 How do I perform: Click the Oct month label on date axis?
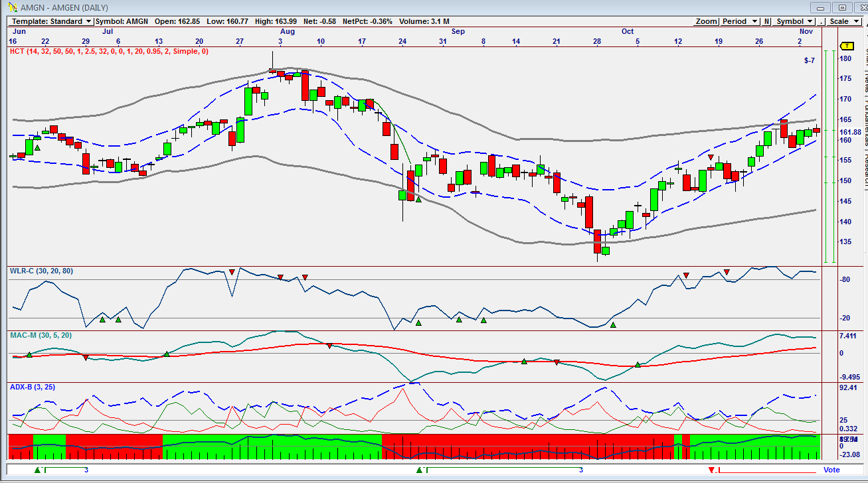pyautogui.click(x=628, y=31)
